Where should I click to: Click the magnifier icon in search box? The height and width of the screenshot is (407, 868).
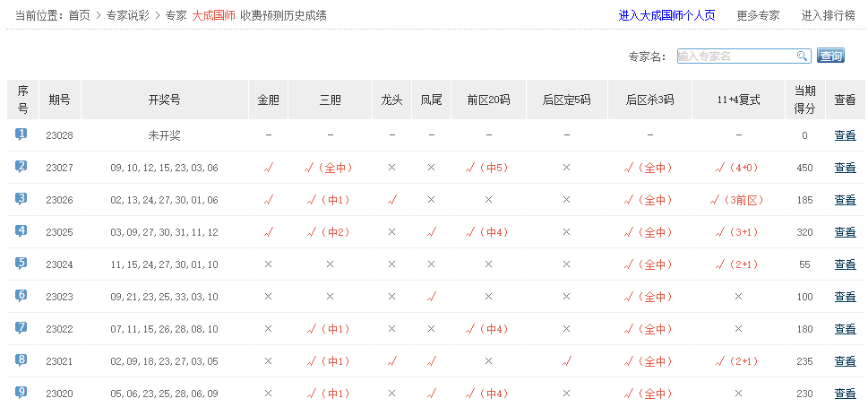pyautogui.click(x=803, y=56)
